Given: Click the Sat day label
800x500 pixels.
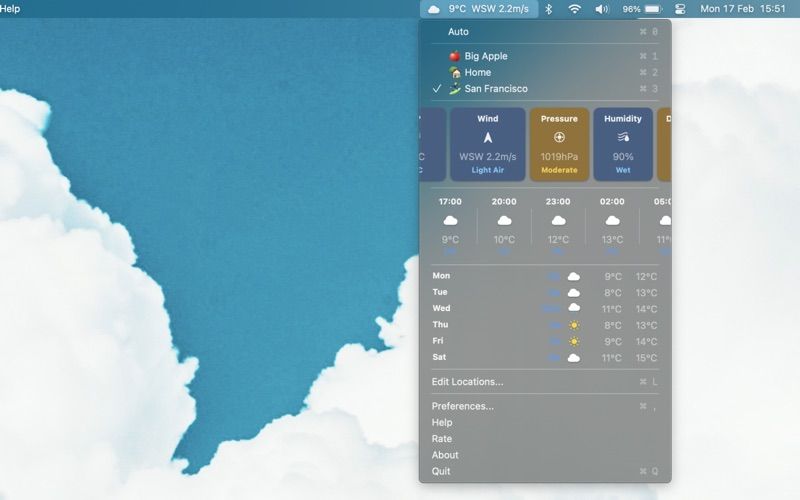Looking at the screenshot, I should click(x=439, y=357).
